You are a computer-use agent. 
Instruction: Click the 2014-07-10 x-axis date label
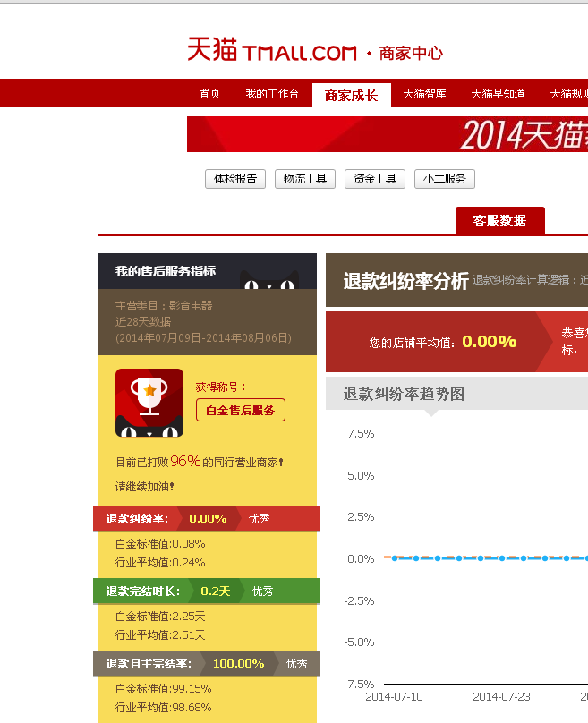(394, 697)
